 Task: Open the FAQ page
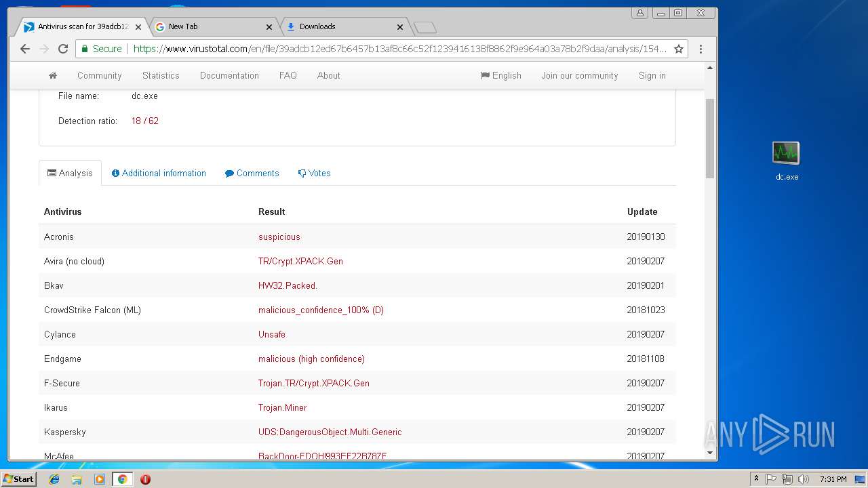(288, 76)
